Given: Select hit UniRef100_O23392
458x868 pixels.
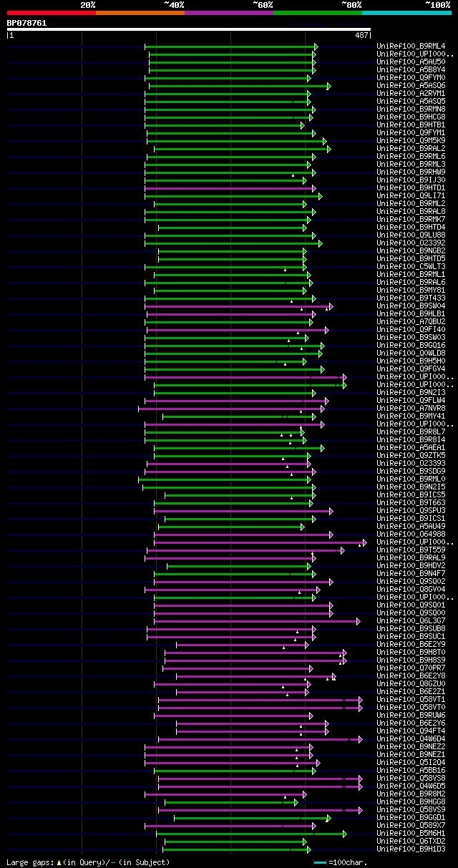Looking at the screenshot, I should tap(411, 243).
